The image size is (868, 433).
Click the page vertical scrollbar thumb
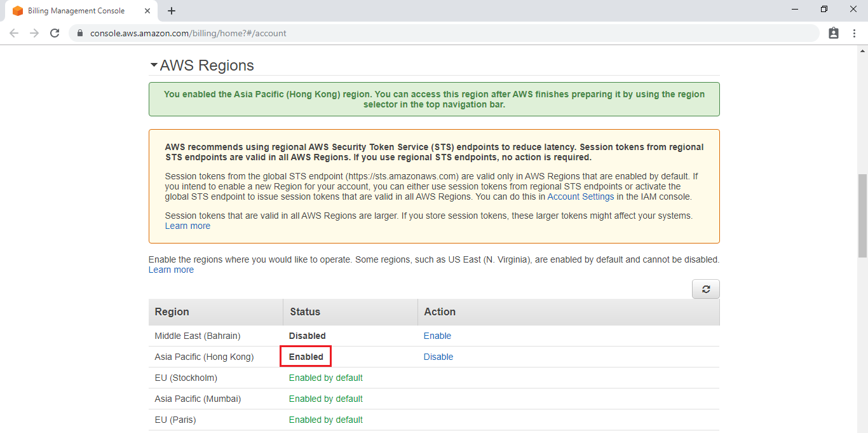point(862,216)
